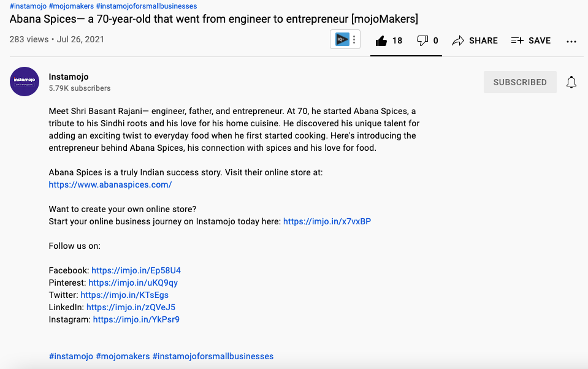Viewport: 588px width, 369px height.
Task: Click the thumbs down dislike icon
Action: pyautogui.click(x=422, y=40)
